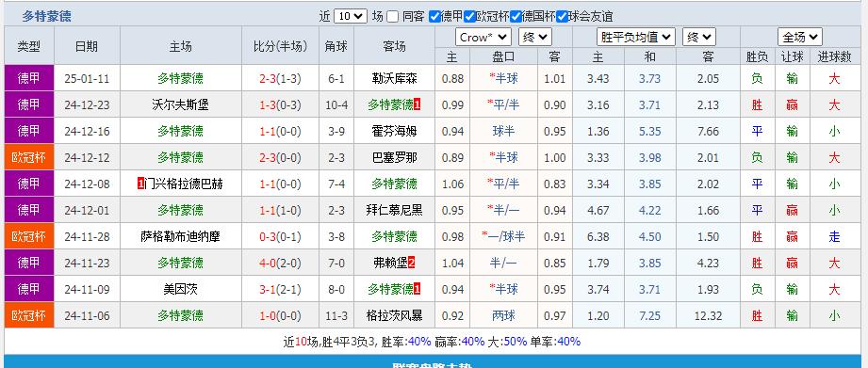Click red card badge 2 beside 弗赖堡
Viewport: 868px width, 368px height.
[x=411, y=263]
